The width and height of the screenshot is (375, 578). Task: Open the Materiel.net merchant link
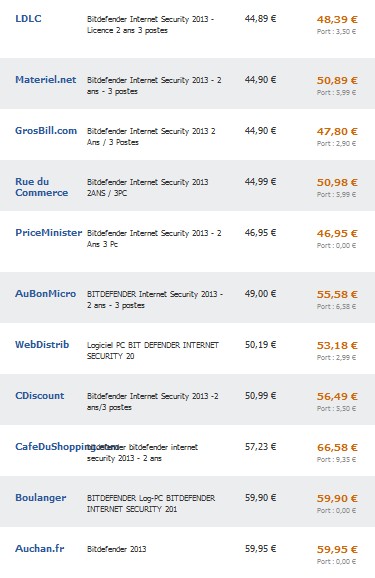[x=45, y=80]
